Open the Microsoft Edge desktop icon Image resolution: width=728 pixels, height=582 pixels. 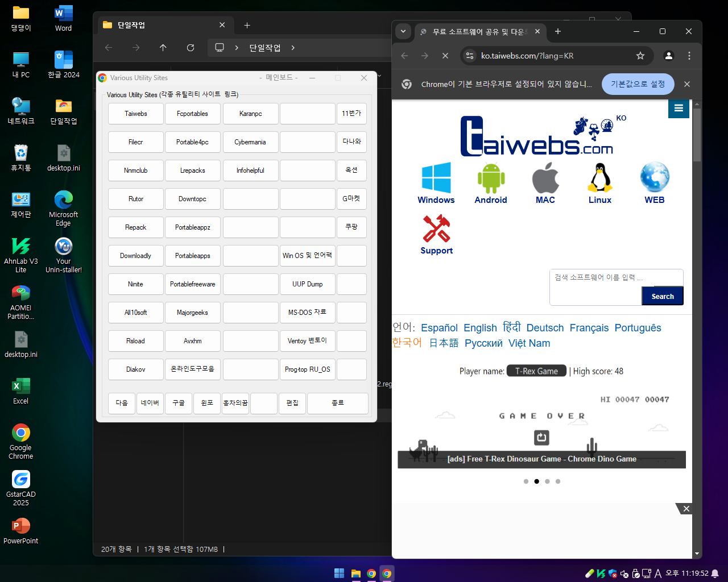(x=63, y=209)
